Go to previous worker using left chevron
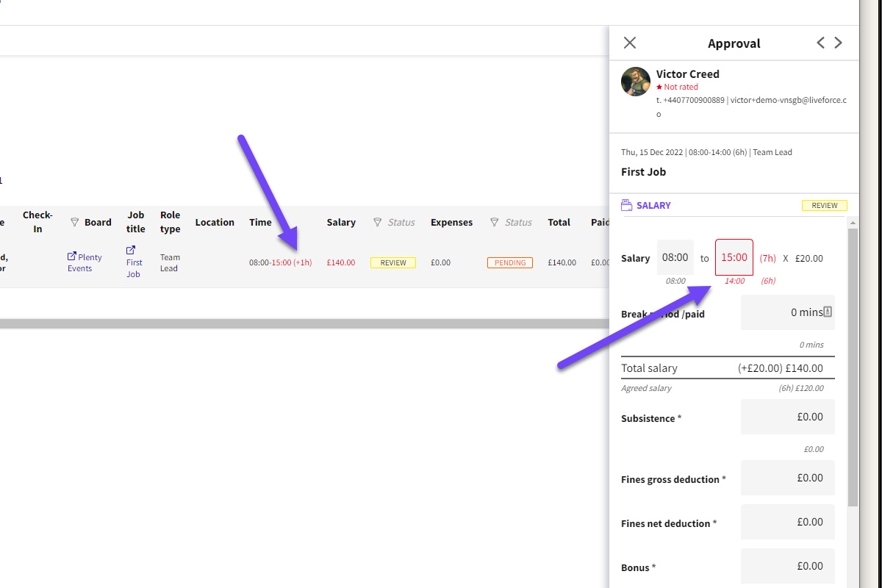The height and width of the screenshot is (588, 882). point(820,43)
